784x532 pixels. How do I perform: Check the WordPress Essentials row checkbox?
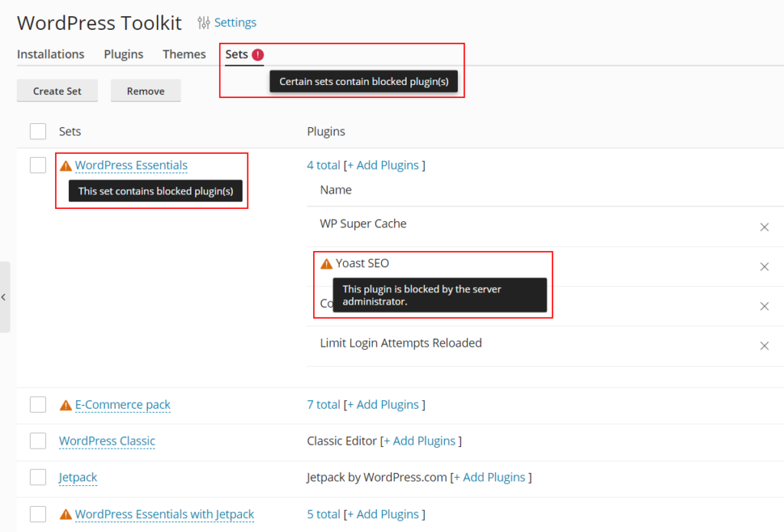tap(38, 165)
